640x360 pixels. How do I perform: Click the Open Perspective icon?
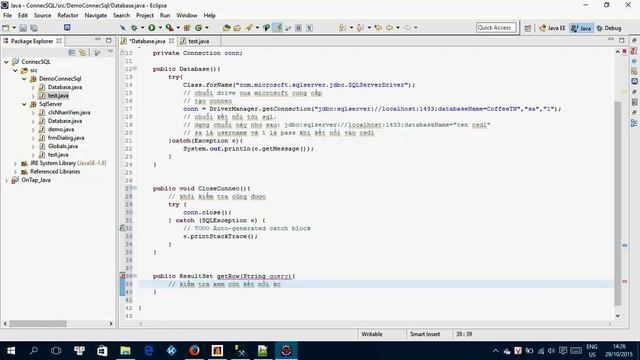(528, 28)
